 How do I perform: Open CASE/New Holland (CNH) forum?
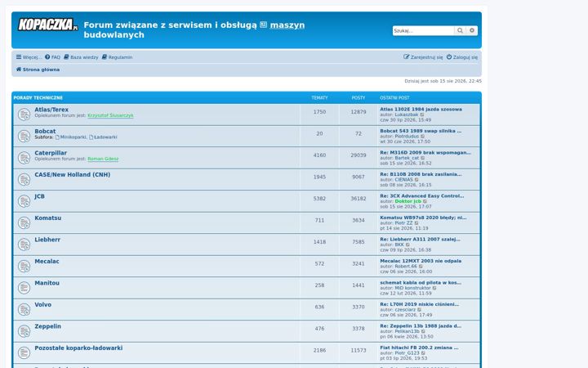click(73, 175)
